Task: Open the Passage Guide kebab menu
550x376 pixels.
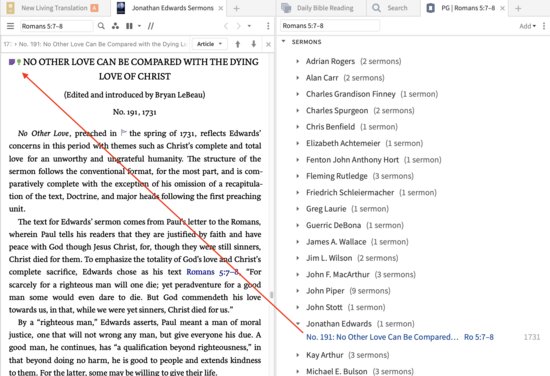Action: click(544, 26)
